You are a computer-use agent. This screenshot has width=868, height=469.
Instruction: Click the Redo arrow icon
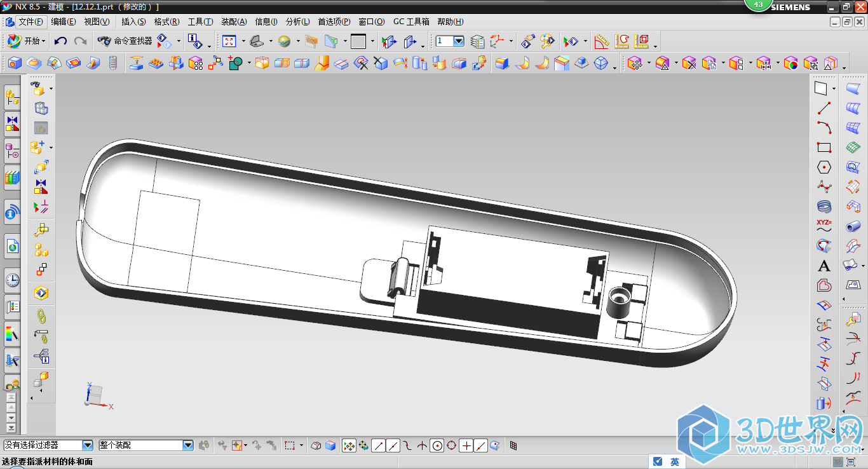coord(80,41)
